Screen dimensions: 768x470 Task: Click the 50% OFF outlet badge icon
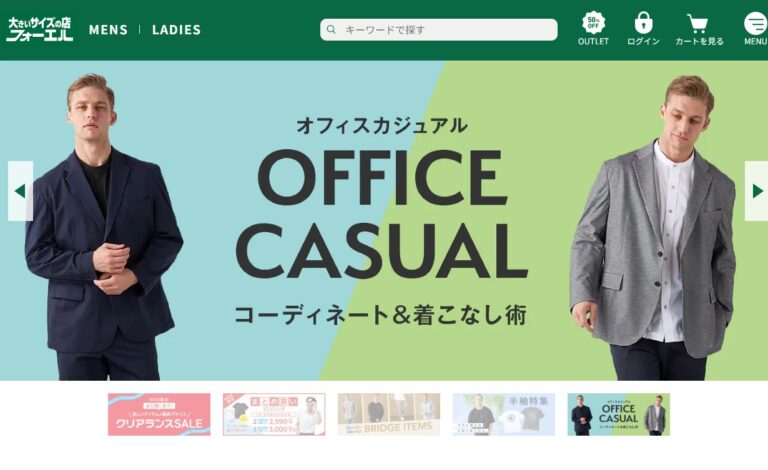tap(593, 23)
